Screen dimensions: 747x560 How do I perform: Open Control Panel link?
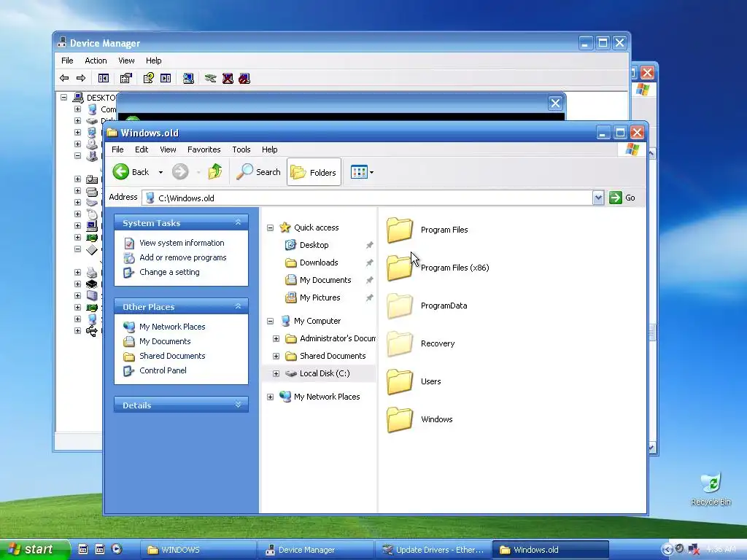[x=163, y=370]
